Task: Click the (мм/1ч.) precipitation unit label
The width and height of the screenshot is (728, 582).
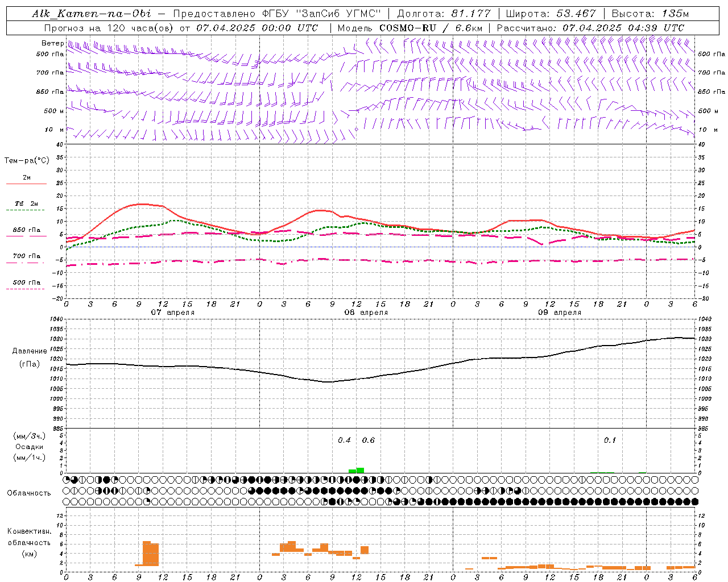Action: coord(29,458)
